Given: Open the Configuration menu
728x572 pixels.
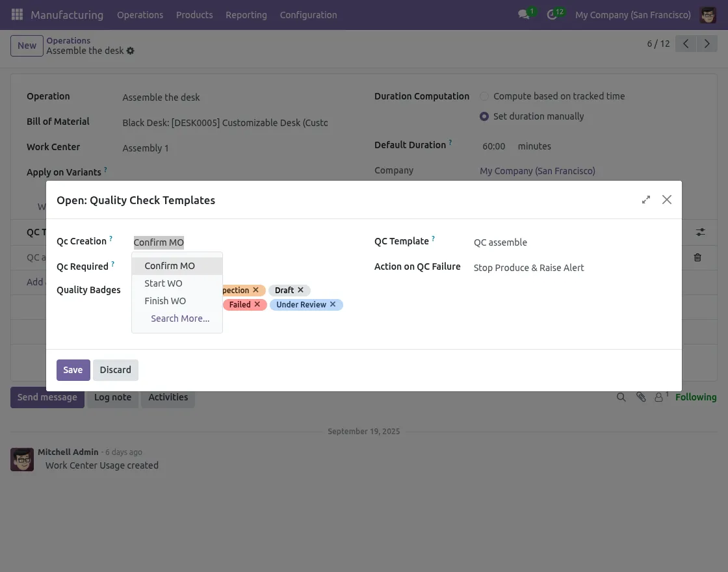Looking at the screenshot, I should point(308,15).
